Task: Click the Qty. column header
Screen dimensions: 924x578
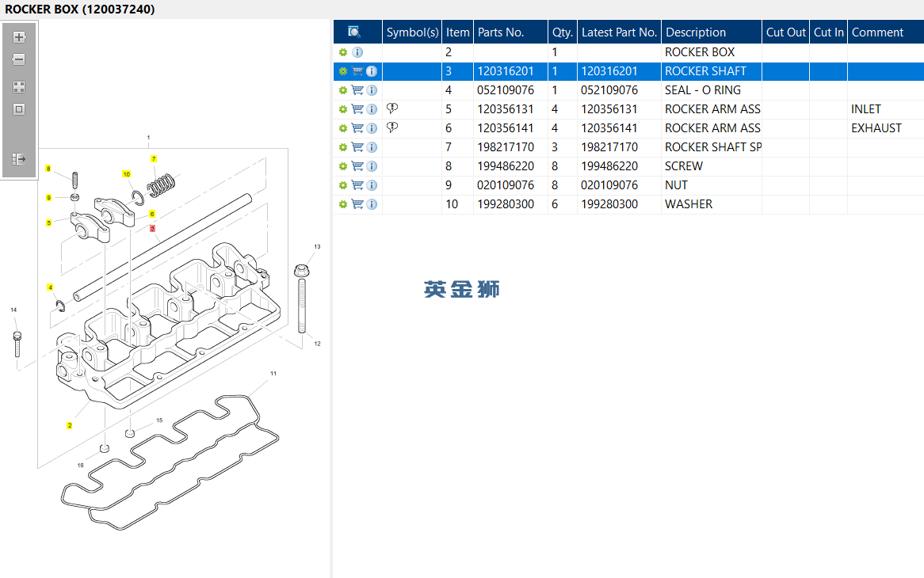Action: (562, 32)
